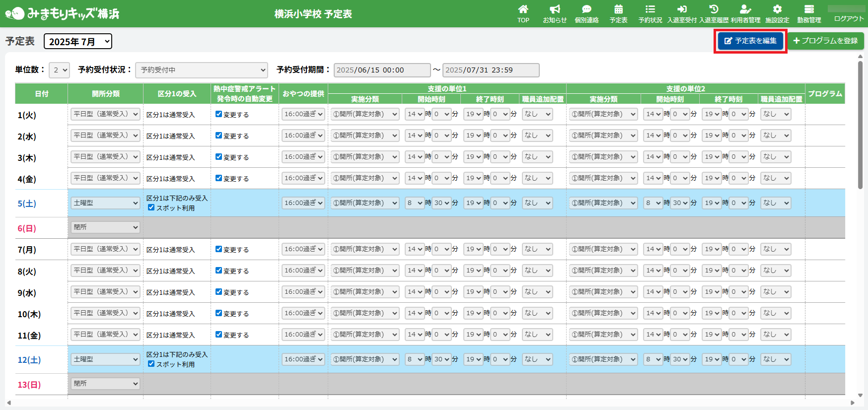The width and height of the screenshot is (868, 410).
Task: Click the 予定表を編集 button
Action: 750,41
